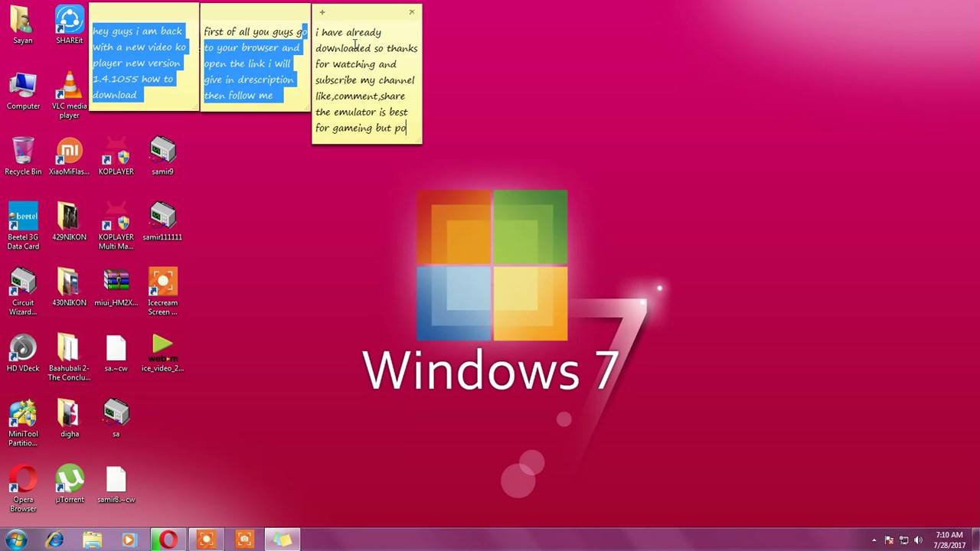Select the ice_video webm file
980x551 pixels.
(162, 354)
